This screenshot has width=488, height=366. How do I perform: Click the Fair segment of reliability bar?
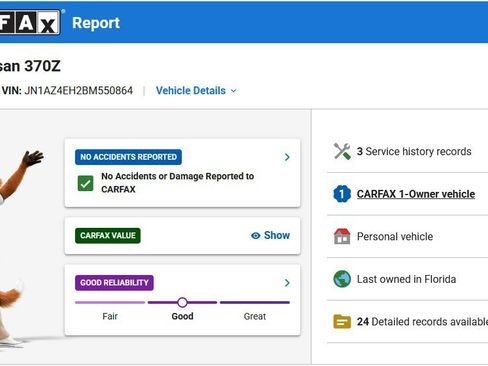coord(110,302)
